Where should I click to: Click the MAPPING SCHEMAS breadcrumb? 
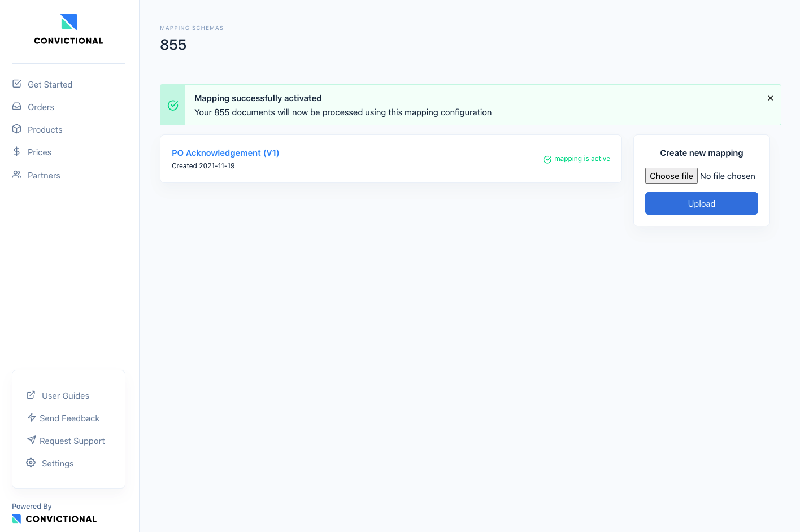[x=192, y=28]
